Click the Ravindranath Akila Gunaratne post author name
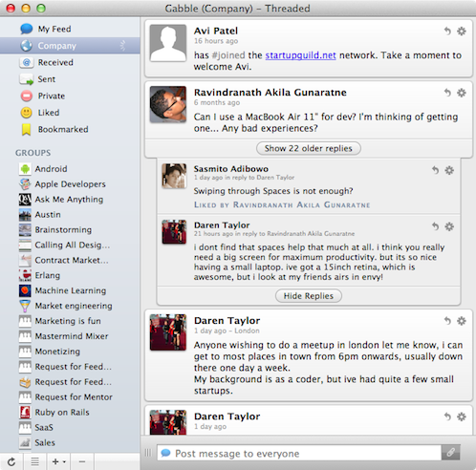 point(270,93)
